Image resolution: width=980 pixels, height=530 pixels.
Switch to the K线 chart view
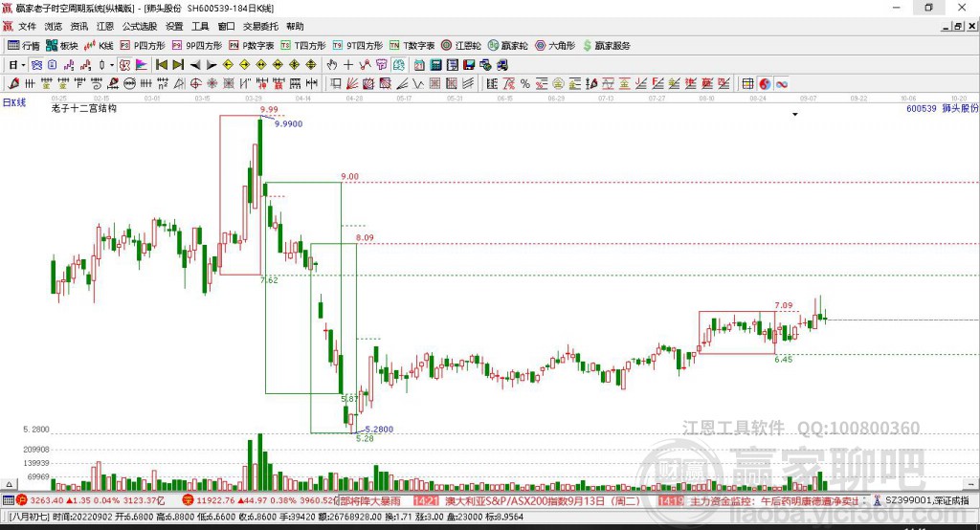pos(99,46)
